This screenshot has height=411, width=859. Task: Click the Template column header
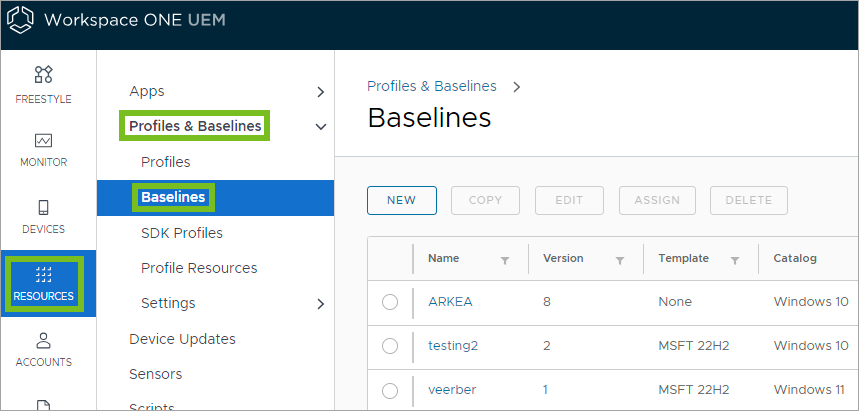click(x=684, y=258)
